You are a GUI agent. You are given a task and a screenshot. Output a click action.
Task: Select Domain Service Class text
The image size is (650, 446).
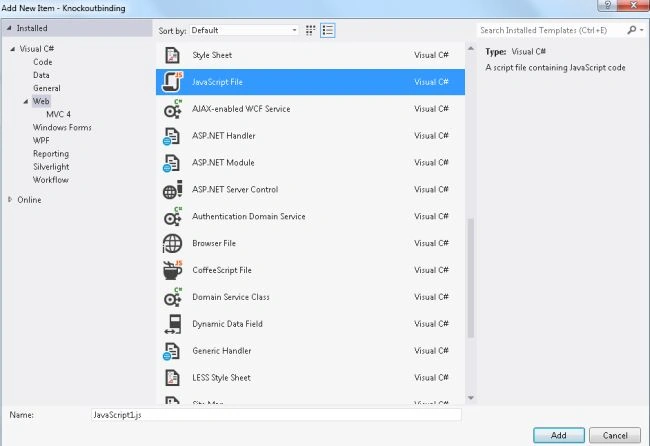click(x=231, y=297)
